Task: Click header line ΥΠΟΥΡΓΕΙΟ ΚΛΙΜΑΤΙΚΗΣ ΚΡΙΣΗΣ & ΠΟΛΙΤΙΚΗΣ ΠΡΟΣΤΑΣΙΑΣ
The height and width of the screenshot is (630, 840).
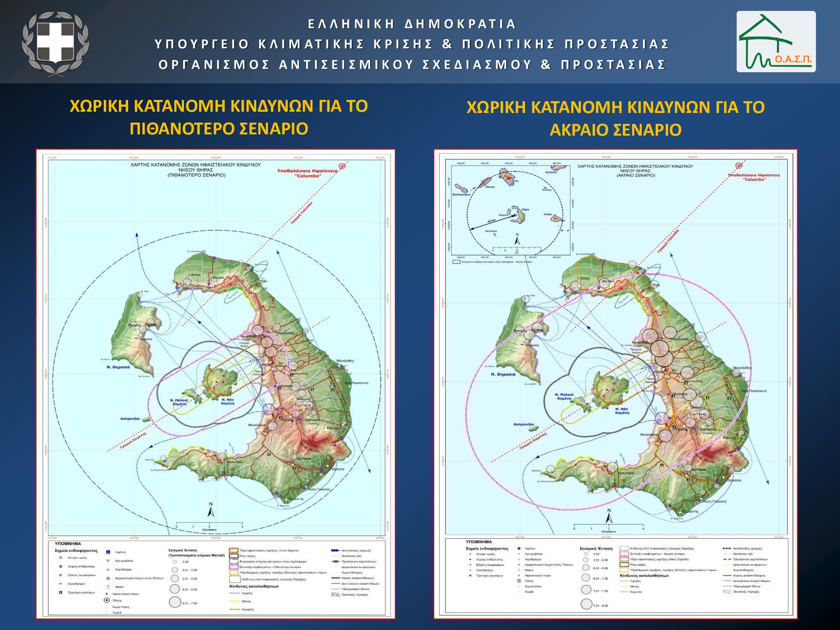Action: click(412, 44)
